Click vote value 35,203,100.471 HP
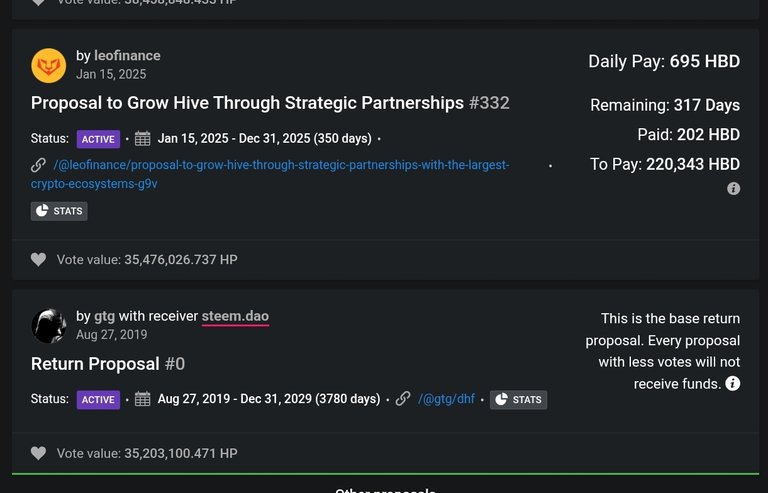This screenshot has width=768, height=493. pyautogui.click(x=147, y=453)
